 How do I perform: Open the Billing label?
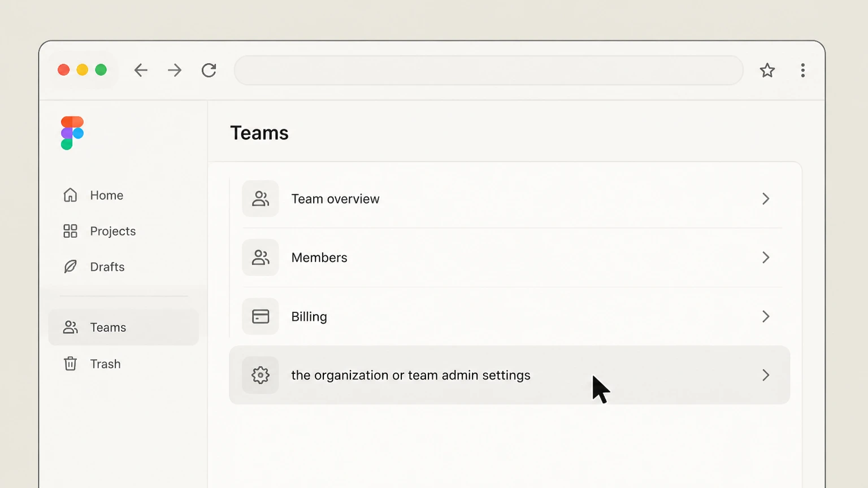[309, 317]
